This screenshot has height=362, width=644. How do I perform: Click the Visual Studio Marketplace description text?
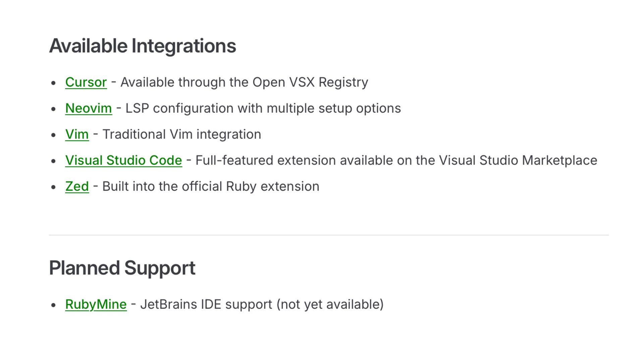click(396, 160)
